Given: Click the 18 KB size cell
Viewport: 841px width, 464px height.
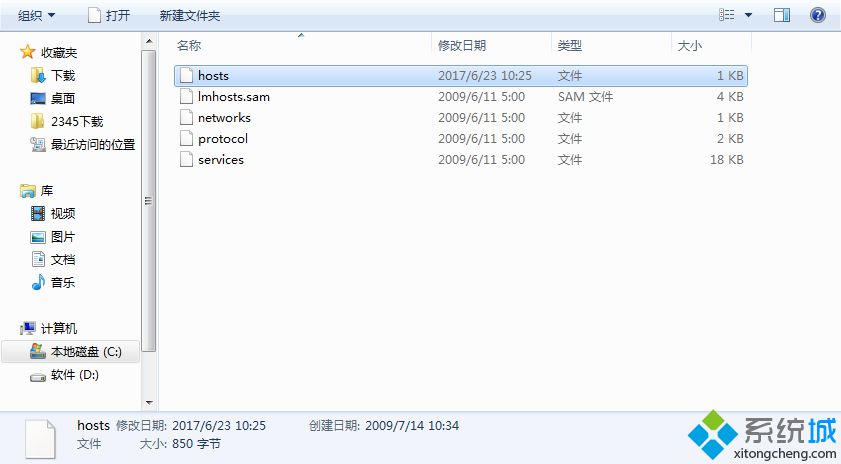Looking at the screenshot, I should tap(727, 159).
